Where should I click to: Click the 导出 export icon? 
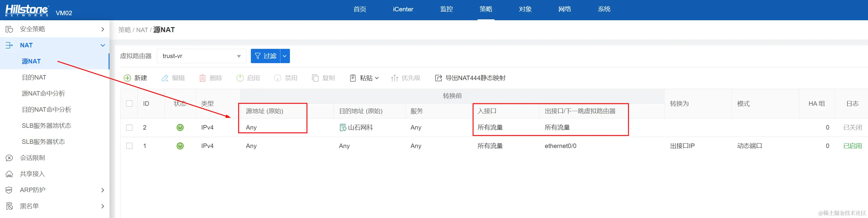click(x=438, y=78)
